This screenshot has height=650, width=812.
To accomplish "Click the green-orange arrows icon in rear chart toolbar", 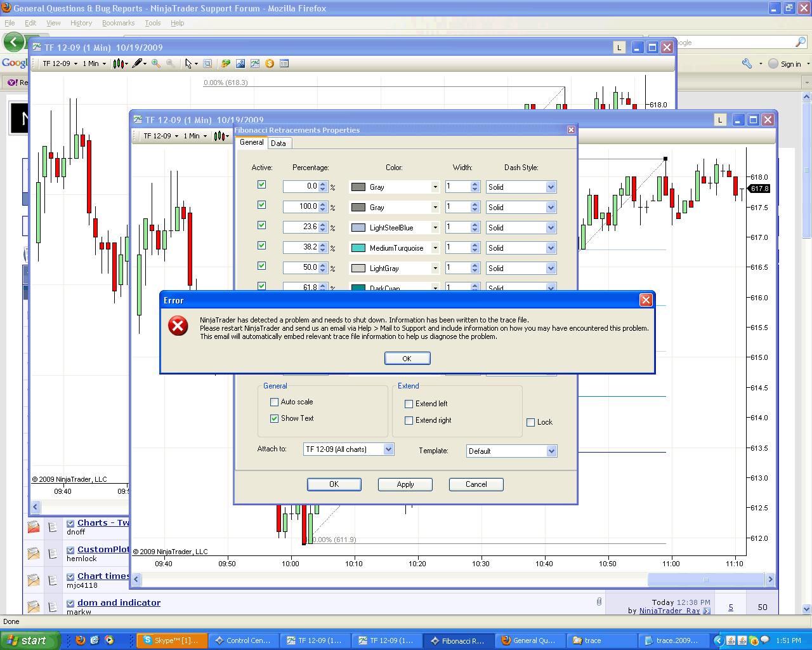I will coord(226,63).
